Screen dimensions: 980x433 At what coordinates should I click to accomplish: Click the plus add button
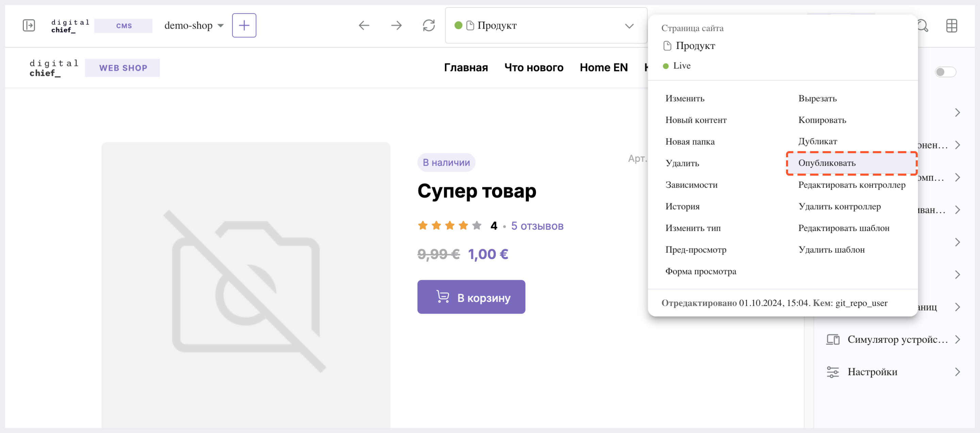[x=244, y=26]
